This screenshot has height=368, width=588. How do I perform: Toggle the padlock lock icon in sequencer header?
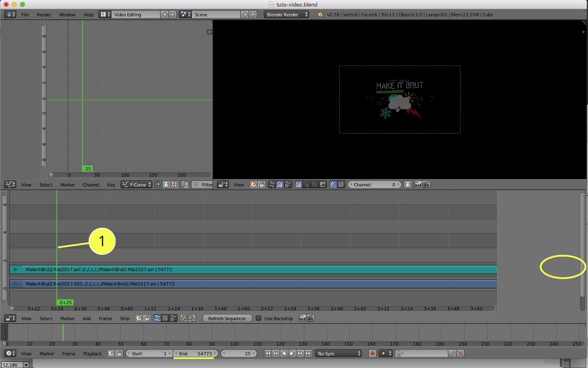[x=147, y=318]
